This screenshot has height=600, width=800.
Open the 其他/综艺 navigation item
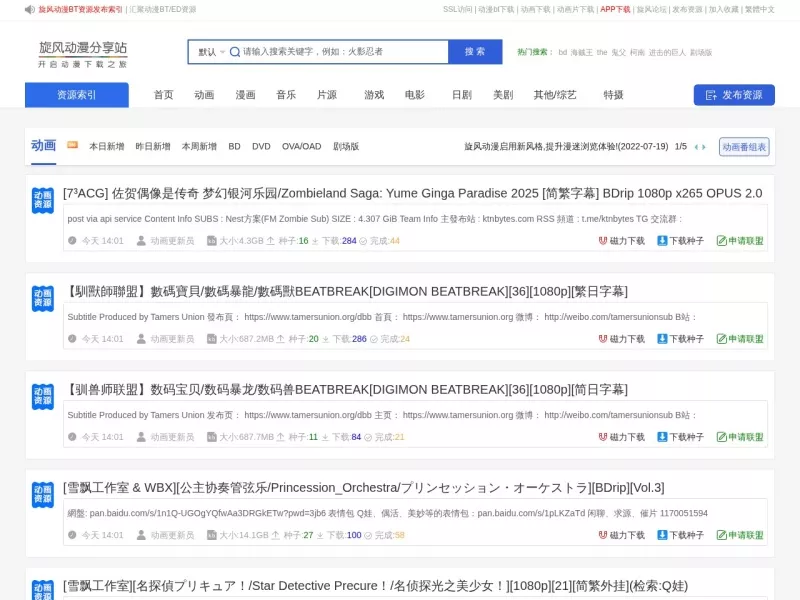(555, 95)
